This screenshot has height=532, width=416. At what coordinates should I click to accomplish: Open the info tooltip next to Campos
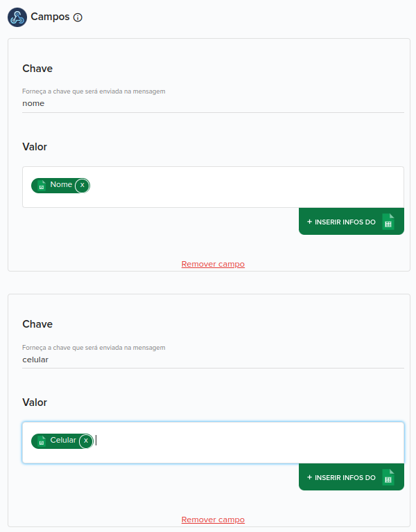click(78, 17)
